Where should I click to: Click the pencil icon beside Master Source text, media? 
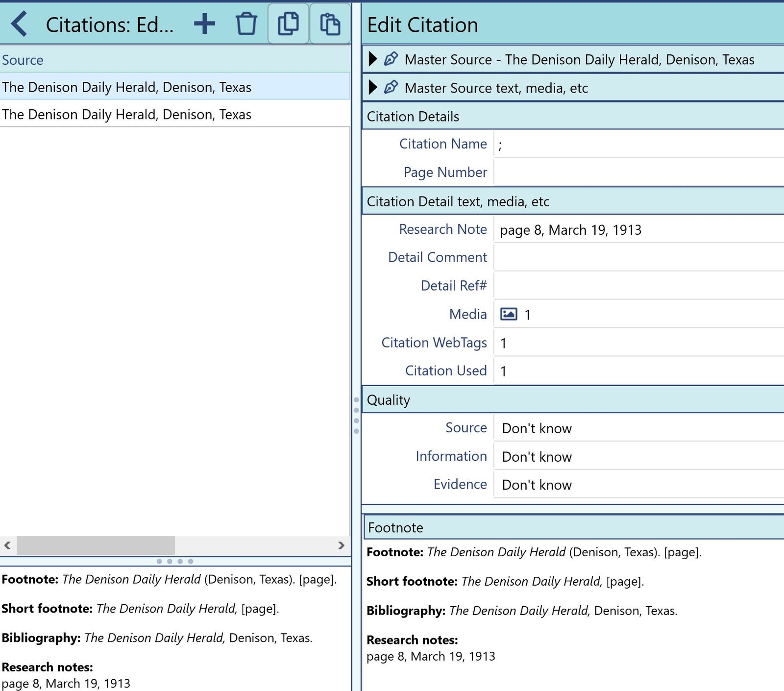(391, 87)
